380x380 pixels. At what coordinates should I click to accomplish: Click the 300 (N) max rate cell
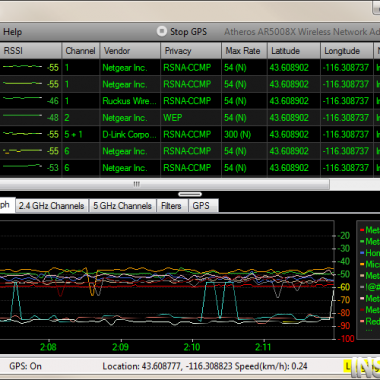pyautogui.click(x=244, y=134)
